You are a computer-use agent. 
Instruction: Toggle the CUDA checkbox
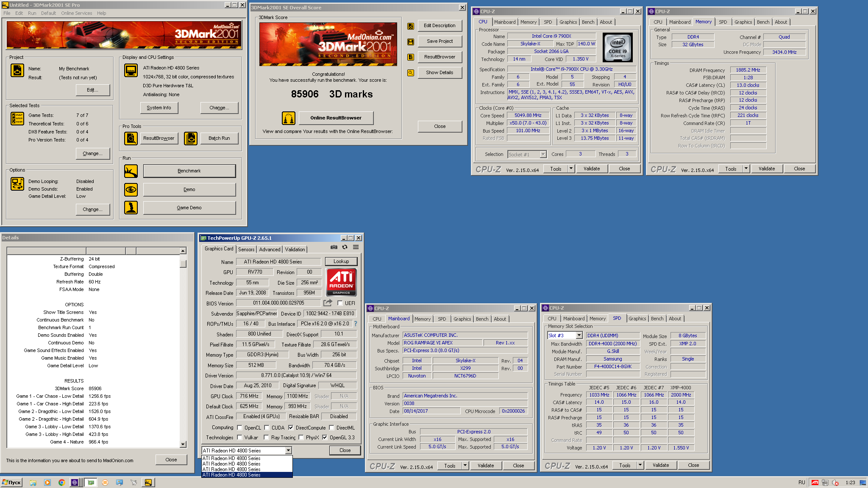[x=267, y=428]
